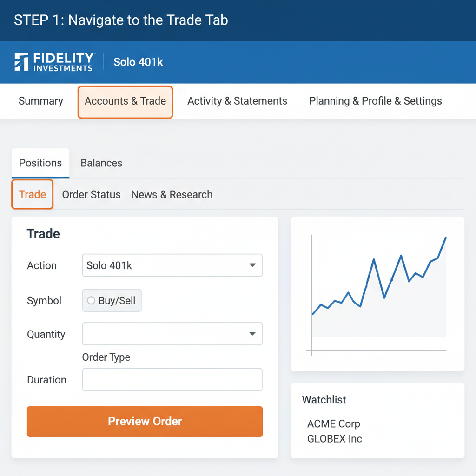Open News & Research

172,194
